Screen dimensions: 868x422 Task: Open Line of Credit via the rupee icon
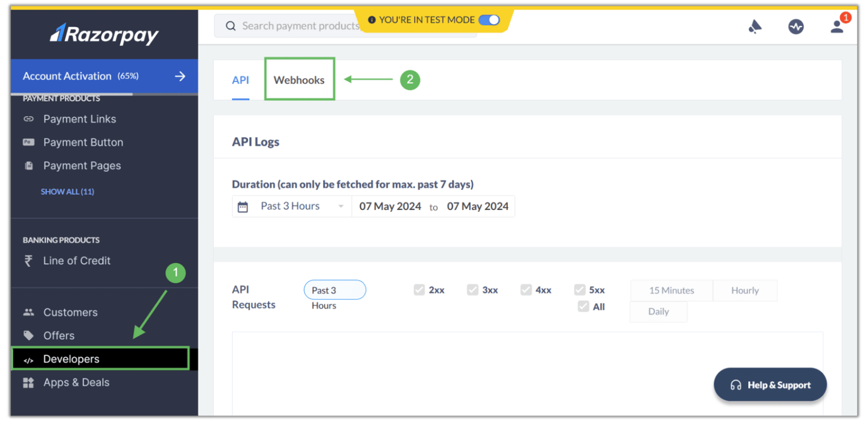(28, 261)
